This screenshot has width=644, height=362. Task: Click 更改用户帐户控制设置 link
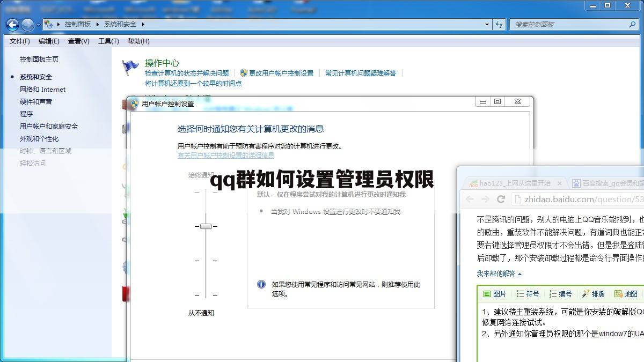tap(281, 73)
